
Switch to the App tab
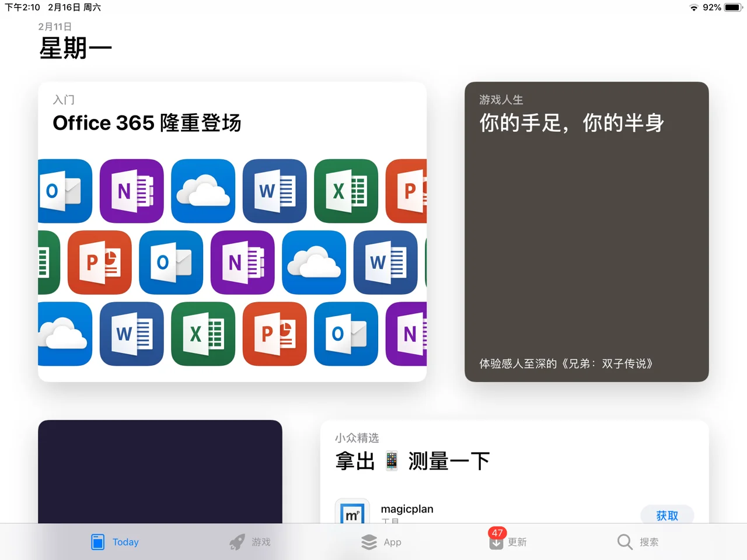coord(381,542)
